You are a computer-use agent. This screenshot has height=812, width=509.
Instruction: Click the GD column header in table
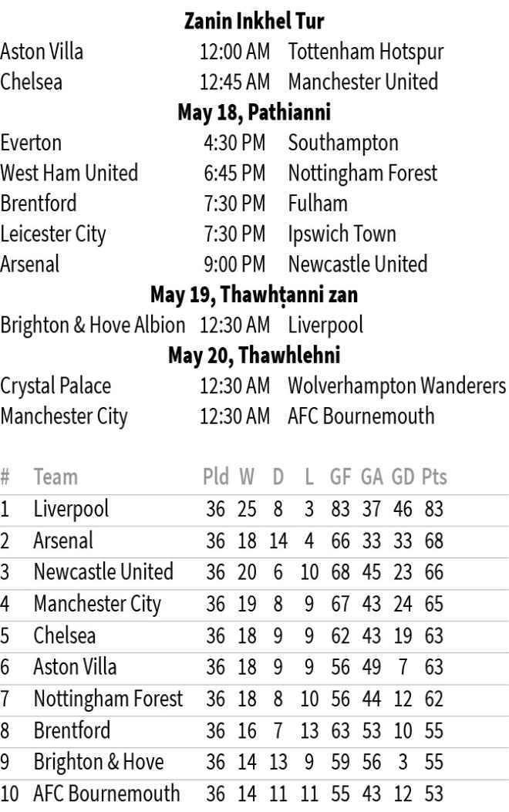click(403, 477)
